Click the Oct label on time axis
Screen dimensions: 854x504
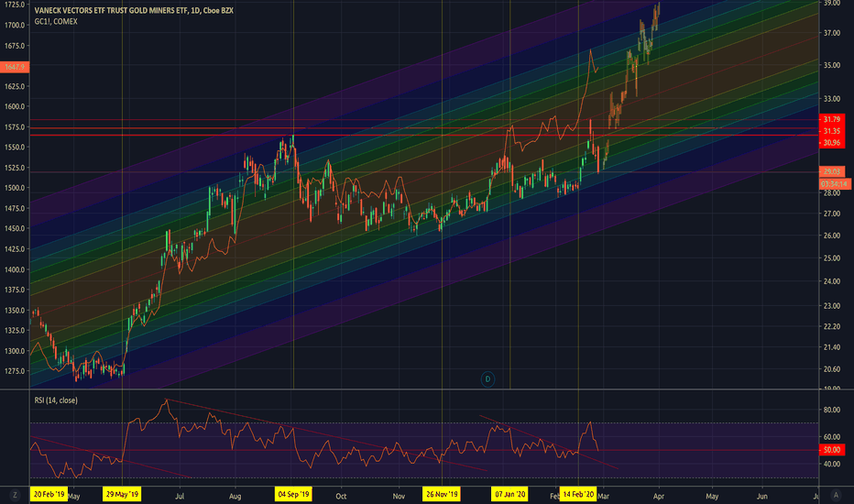(x=341, y=497)
